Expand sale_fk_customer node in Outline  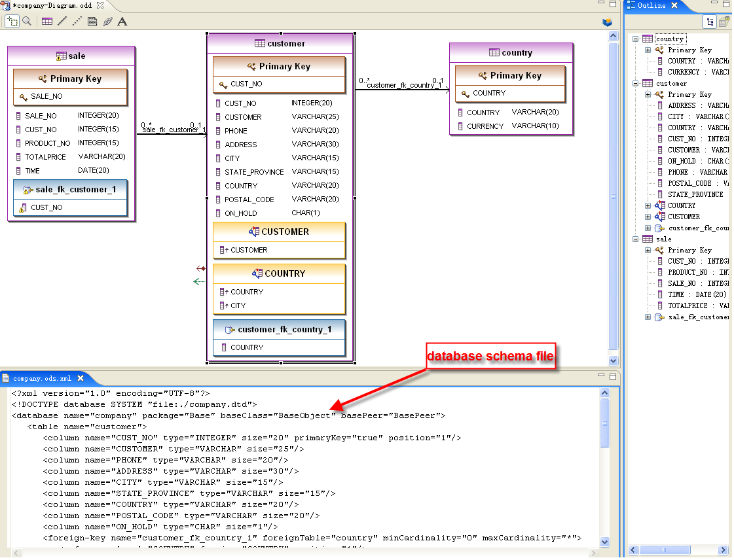pyautogui.click(x=648, y=317)
